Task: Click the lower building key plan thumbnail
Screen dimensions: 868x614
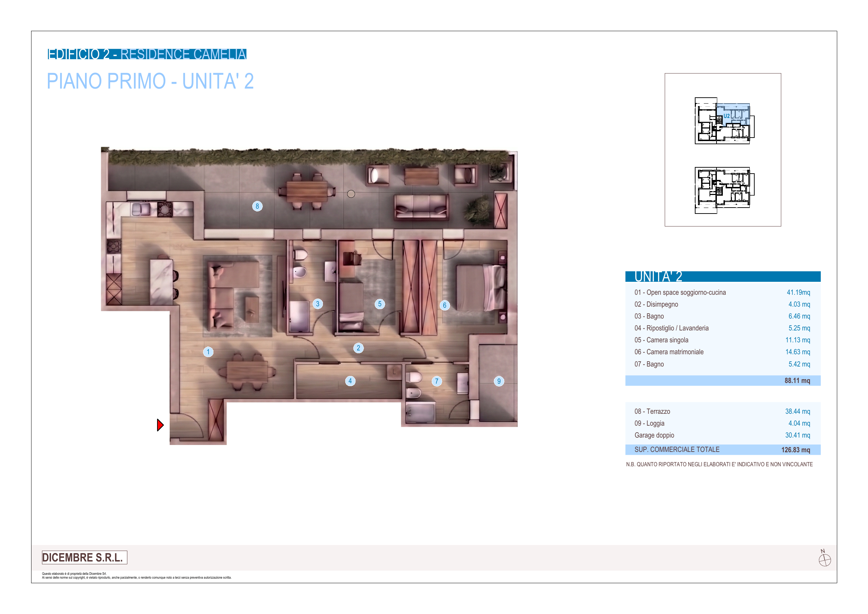Action: tap(724, 190)
